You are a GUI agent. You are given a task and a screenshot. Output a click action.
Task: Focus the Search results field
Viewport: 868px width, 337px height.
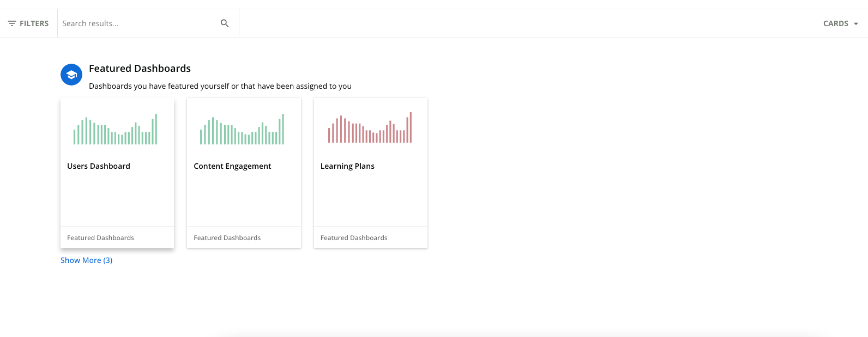[x=138, y=23]
